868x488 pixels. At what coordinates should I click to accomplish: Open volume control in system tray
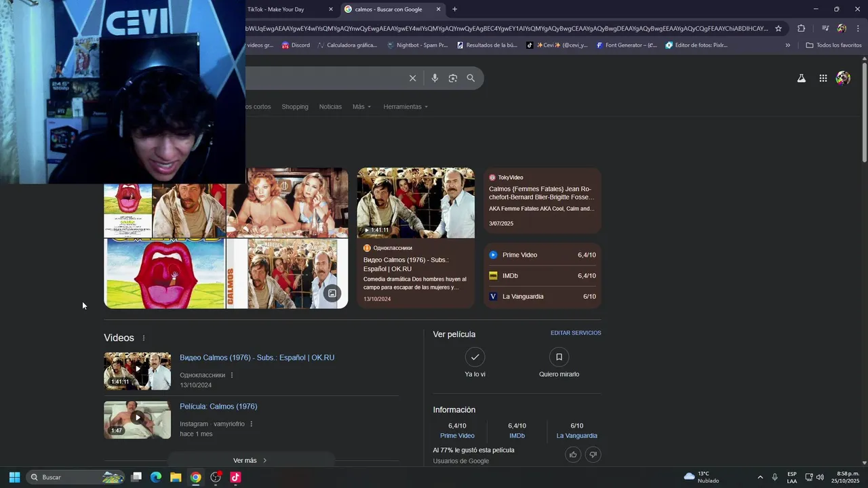click(x=820, y=477)
